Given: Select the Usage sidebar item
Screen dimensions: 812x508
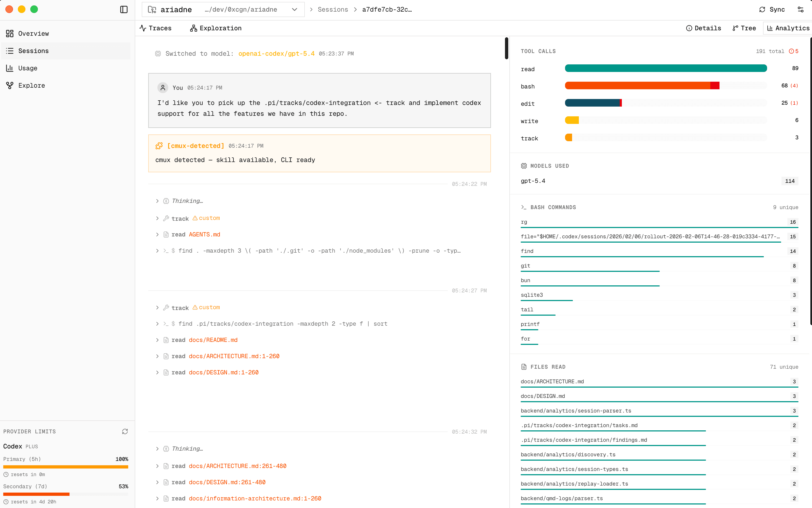Looking at the screenshot, I should point(27,68).
